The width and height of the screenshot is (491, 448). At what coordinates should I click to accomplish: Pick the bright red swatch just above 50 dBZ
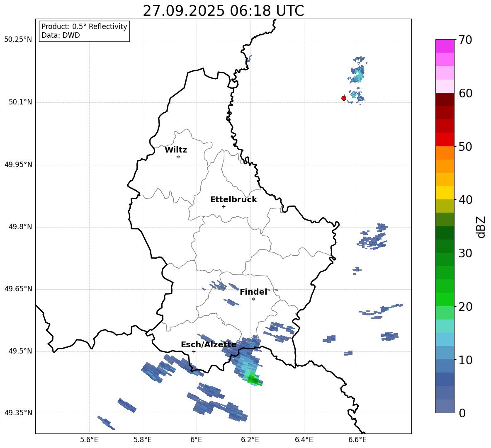445,140
